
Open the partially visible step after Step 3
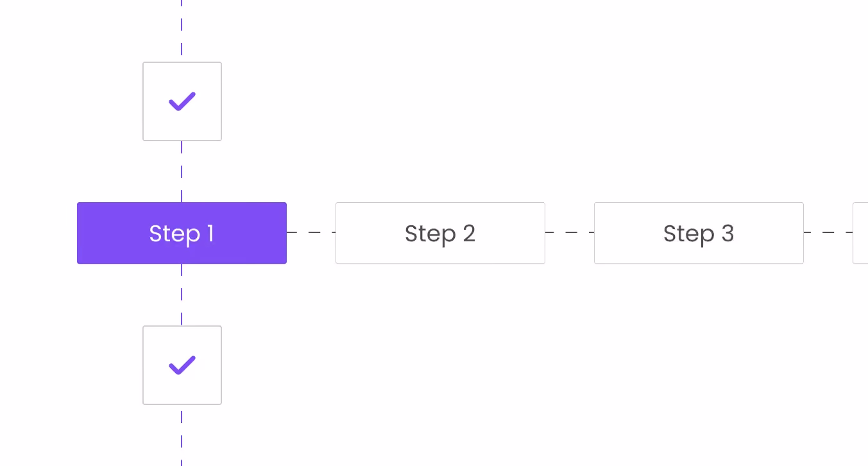tap(860, 233)
